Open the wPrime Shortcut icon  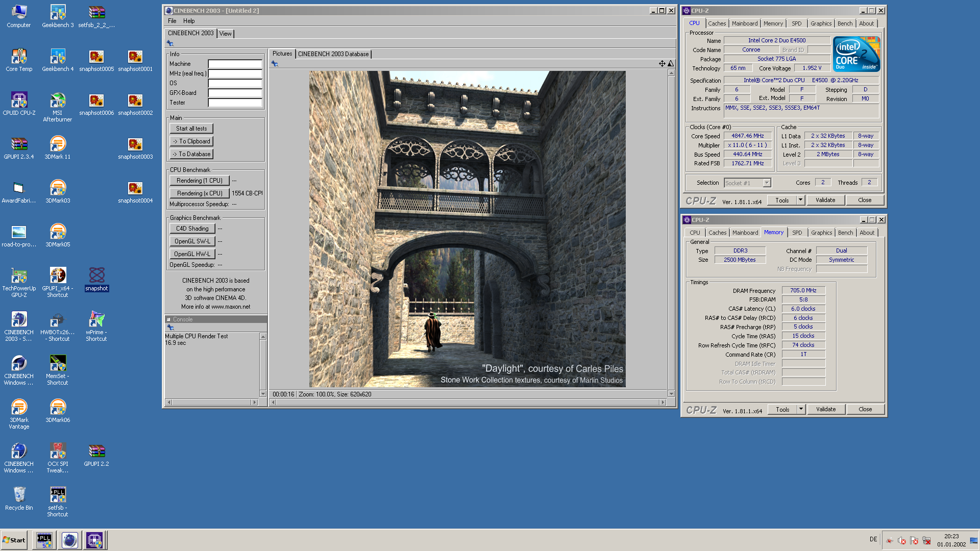[96, 326]
